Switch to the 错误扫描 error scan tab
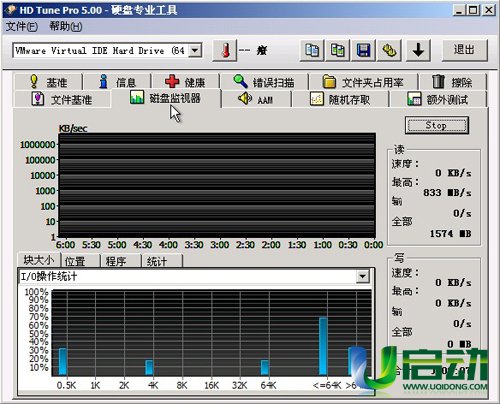 [x=264, y=82]
